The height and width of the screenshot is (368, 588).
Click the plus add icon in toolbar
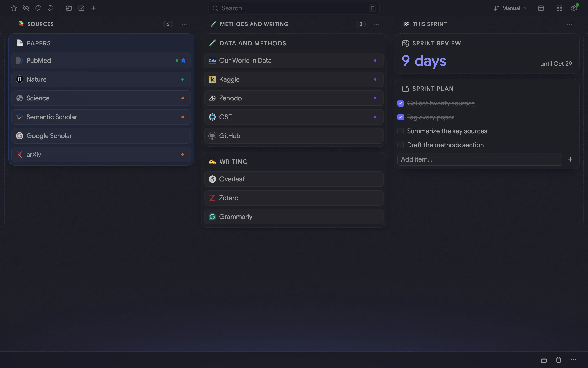(x=93, y=8)
